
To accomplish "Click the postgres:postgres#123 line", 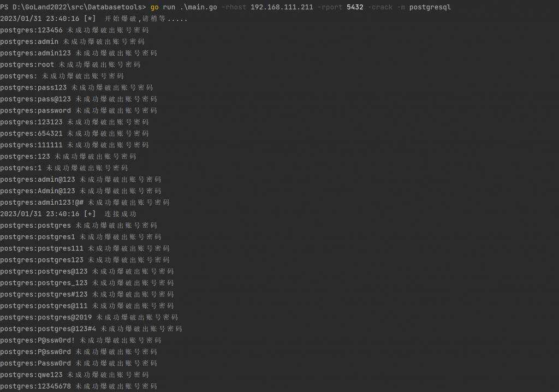I will 87,294.
